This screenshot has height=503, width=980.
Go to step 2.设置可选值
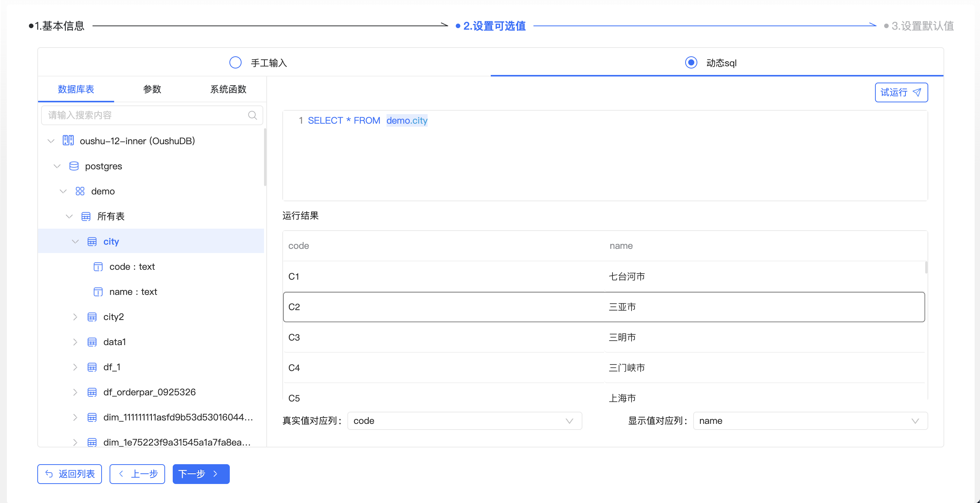point(491,26)
